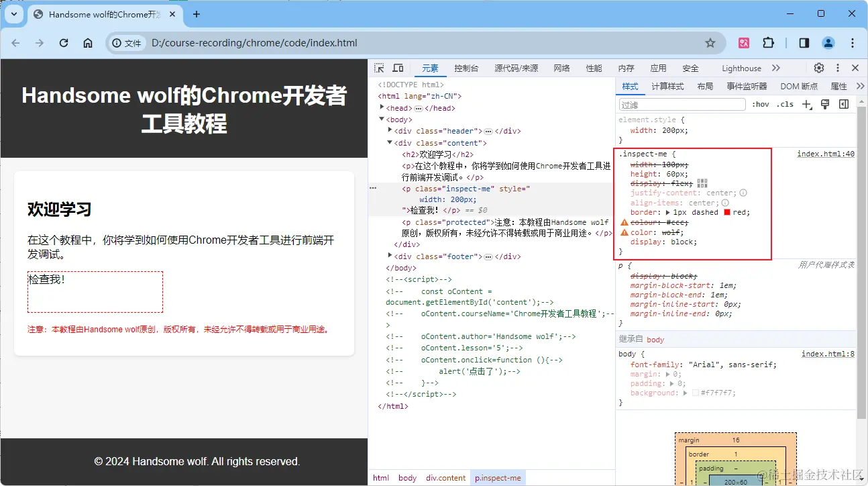Open DevTools settings gear
868x486 pixels.
click(x=819, y=68)
